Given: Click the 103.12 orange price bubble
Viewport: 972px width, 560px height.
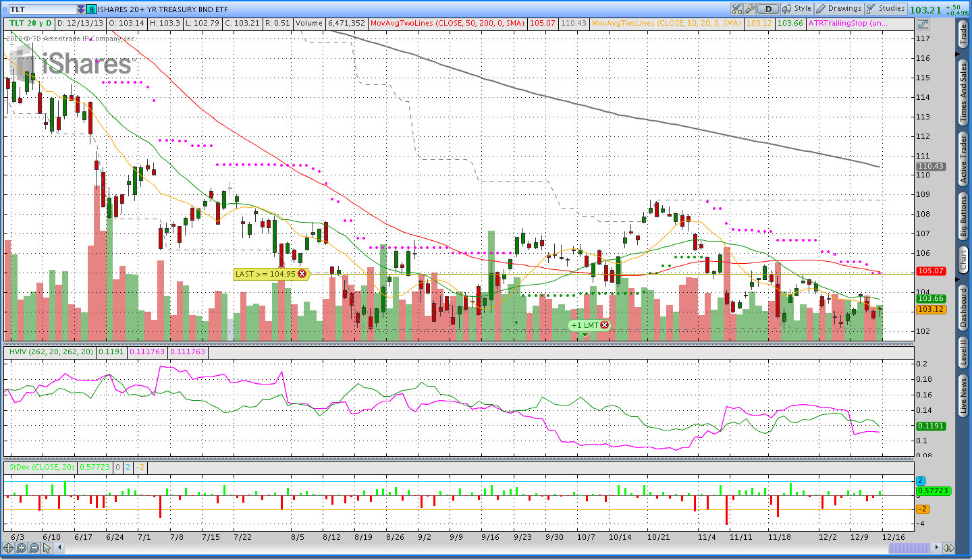Looking at the screenshot, I should coord(932,309).
